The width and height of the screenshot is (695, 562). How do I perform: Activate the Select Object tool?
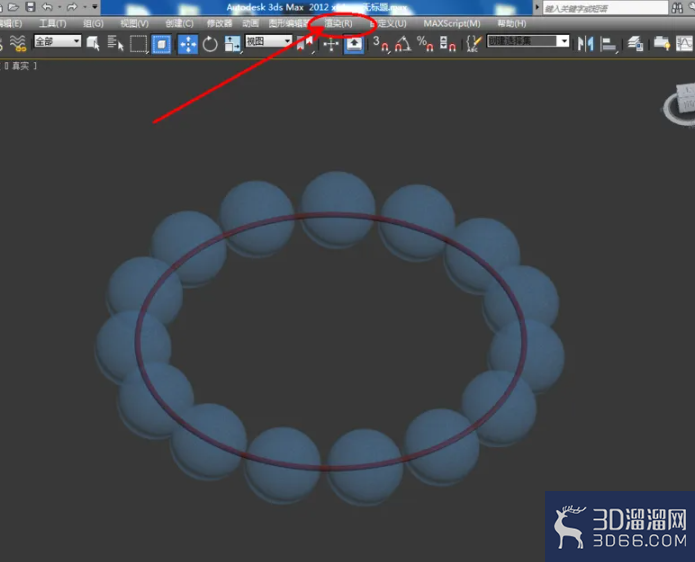pyautogui.click(x=93, y=43)
